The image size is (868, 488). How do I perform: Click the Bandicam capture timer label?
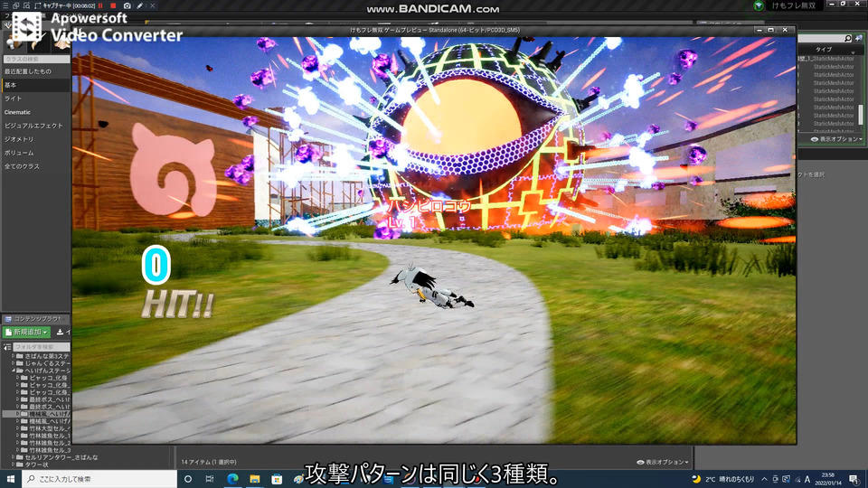[70, 5]
